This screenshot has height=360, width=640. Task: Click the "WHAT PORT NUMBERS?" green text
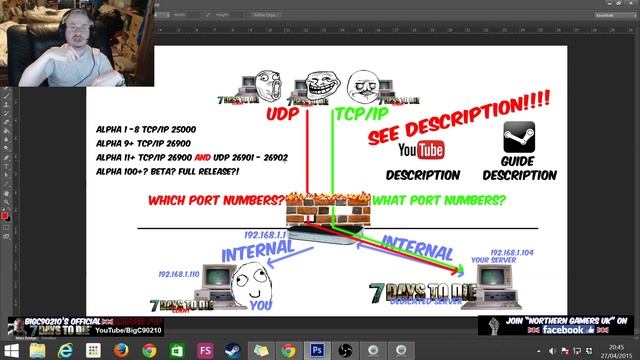(439, 200)
